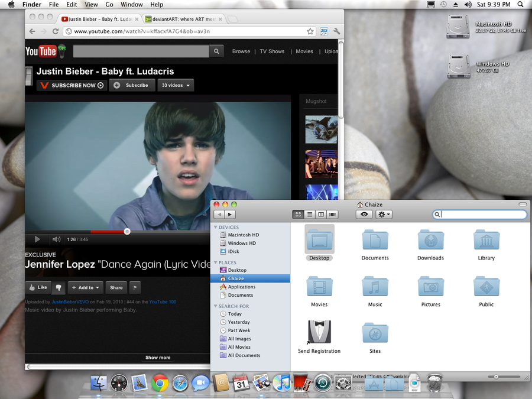Open Photo Booth from the Dock

(302, 383)
